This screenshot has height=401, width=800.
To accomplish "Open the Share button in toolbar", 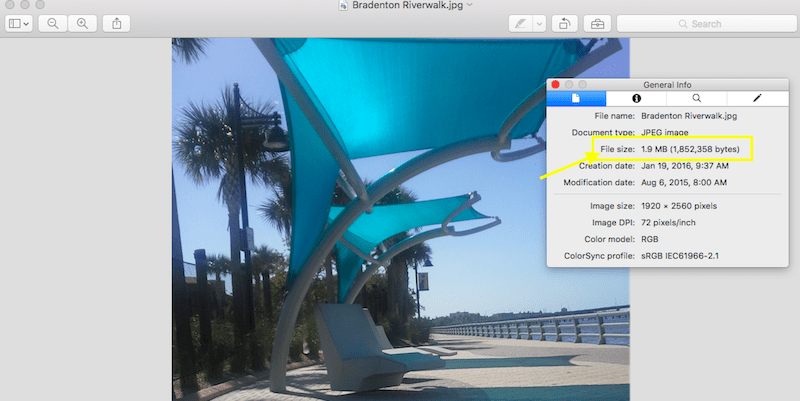I will pyautogui.click(x=117, y=23).
